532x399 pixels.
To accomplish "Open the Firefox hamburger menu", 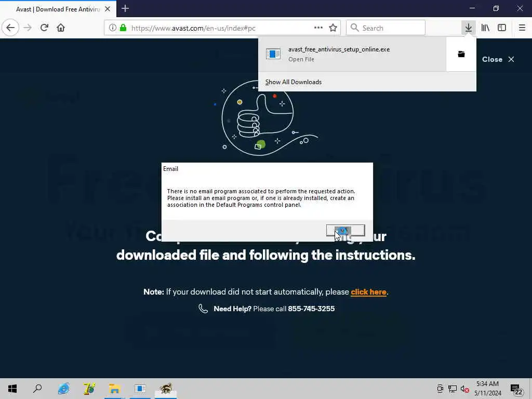I will tap(522, 28).
